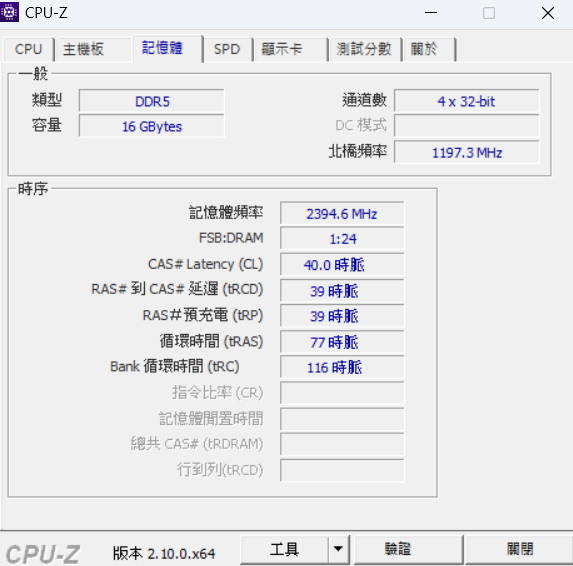Click the 工具 button
This screenshot has width=573, height=566.
pos(284,550)
